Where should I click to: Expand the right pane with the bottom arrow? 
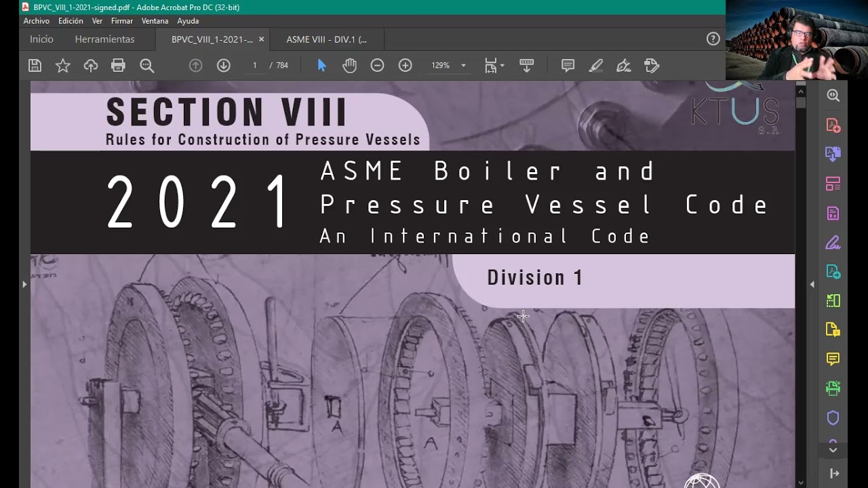835,473
